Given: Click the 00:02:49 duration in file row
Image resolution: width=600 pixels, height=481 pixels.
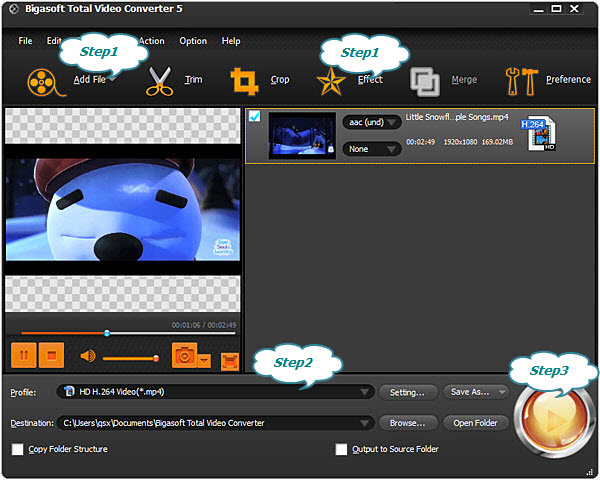Looking at the screenshot, I should 421,142.
